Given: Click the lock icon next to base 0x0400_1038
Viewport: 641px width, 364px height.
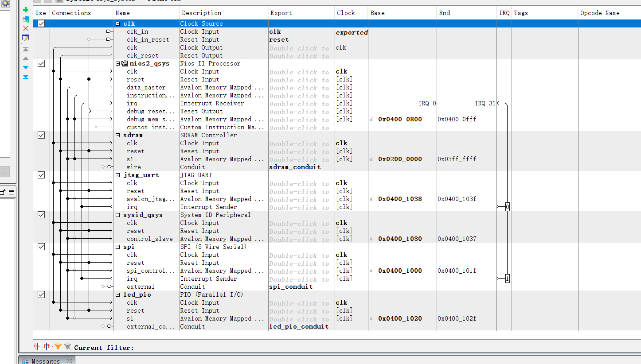Looking at the screenshot, I should click(371, 199).
